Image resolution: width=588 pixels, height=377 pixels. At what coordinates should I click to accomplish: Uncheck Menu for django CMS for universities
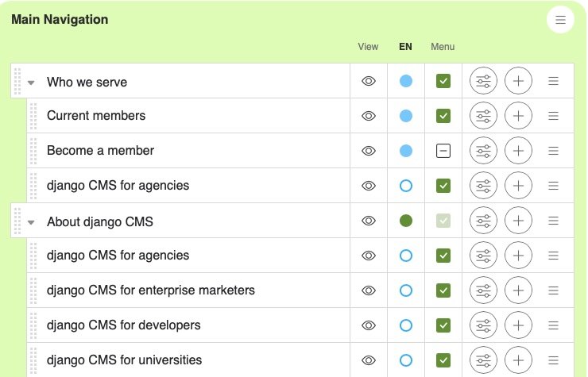click(x=443, y=360)
